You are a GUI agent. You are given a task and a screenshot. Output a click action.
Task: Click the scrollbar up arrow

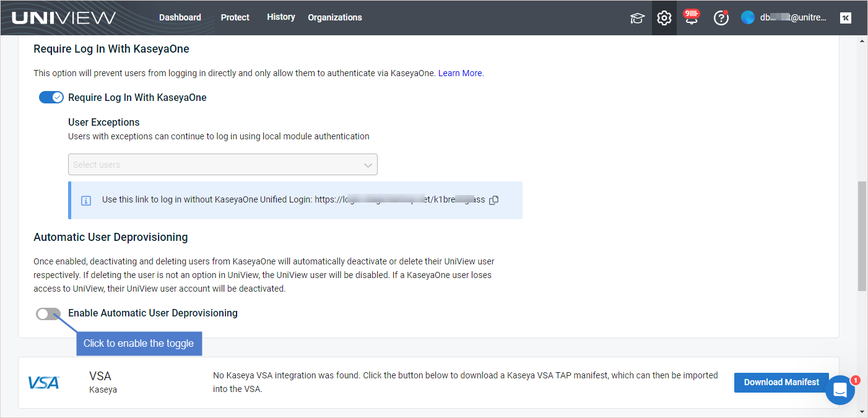862,41
